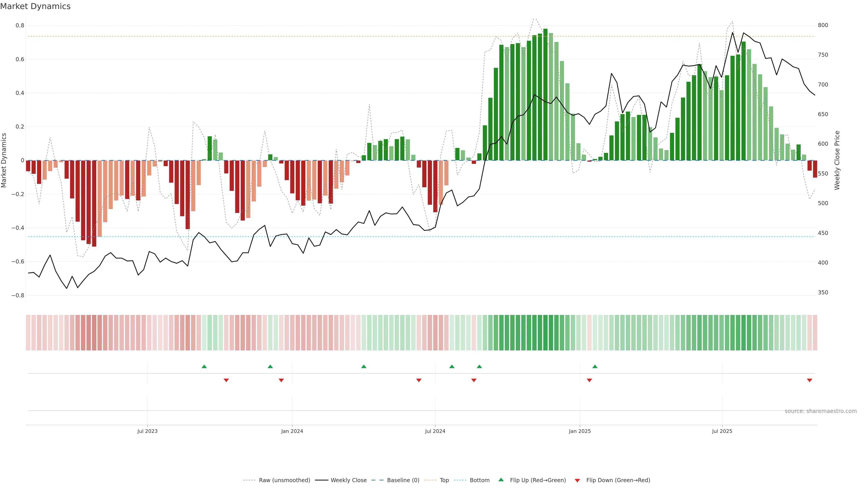Click the Market Dynamics chart title
Viewport: 868px width, 488px height.
(x=35, y=6)
